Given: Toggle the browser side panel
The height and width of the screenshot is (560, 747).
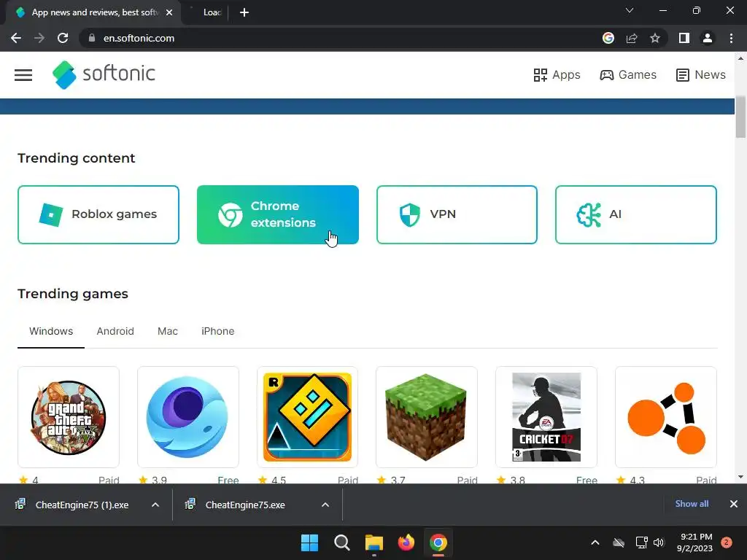Looking at the screenshot, I should 684,38.
